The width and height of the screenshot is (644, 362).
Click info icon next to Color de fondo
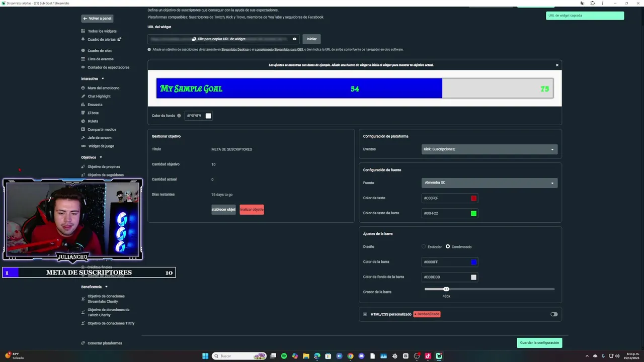pyautogui.click(x=179, y=116)
